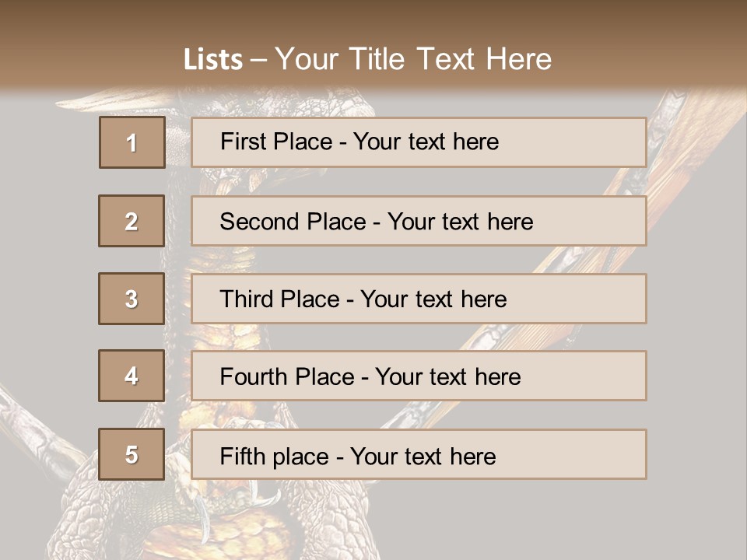This screenshot has height=560, width=747.
Task: Select the number 2 box
Action: pyautogui.click(x=132, y=221)
